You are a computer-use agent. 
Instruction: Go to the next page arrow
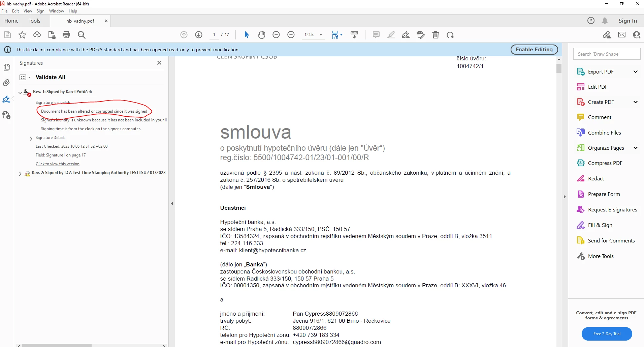(x=199, y=35)
